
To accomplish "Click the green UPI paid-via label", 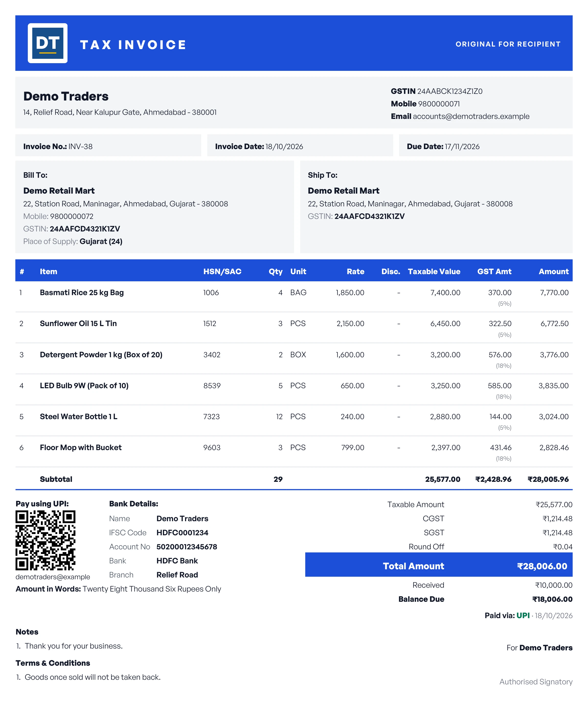I will click(x=523, y=615).
